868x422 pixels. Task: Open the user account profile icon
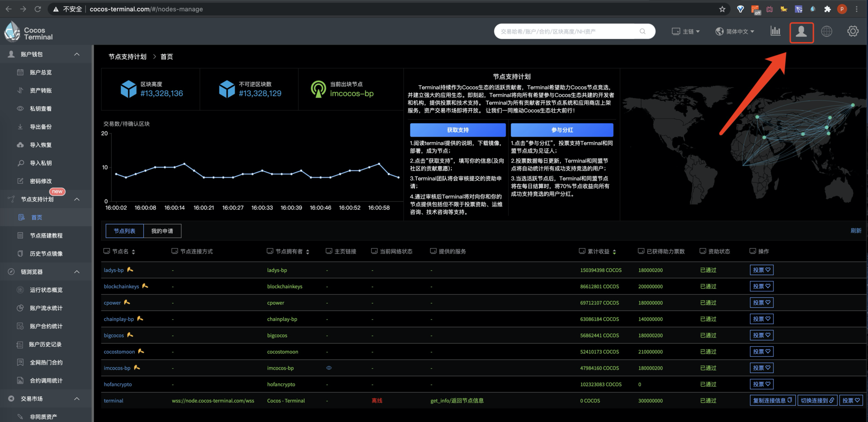pos(801,32)
